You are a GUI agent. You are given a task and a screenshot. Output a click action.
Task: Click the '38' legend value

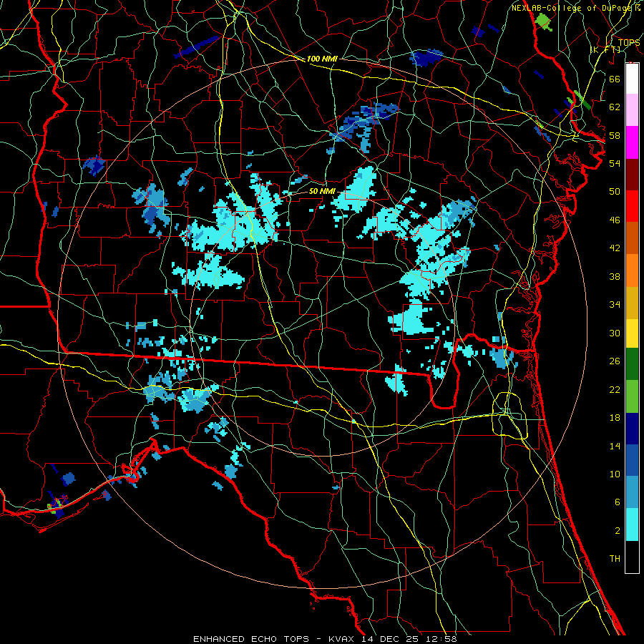[615, 276]
